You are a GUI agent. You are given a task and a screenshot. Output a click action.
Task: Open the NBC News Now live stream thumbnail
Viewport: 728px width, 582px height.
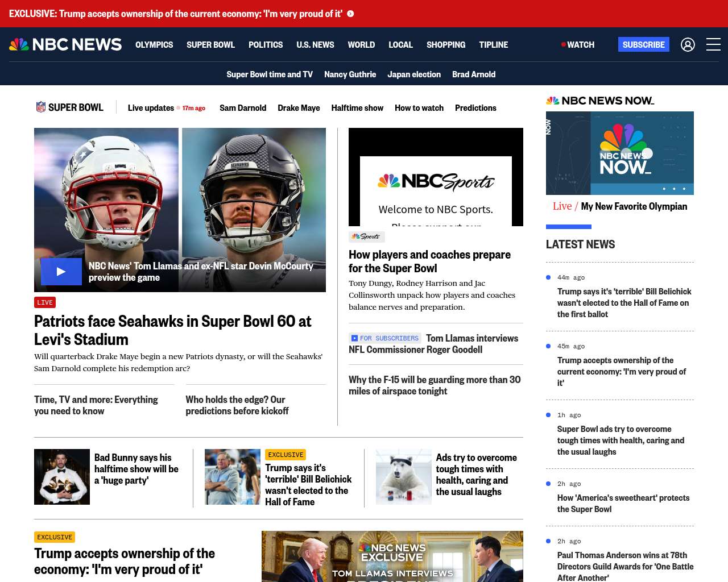pyautogui.click(x=619, y=153)
